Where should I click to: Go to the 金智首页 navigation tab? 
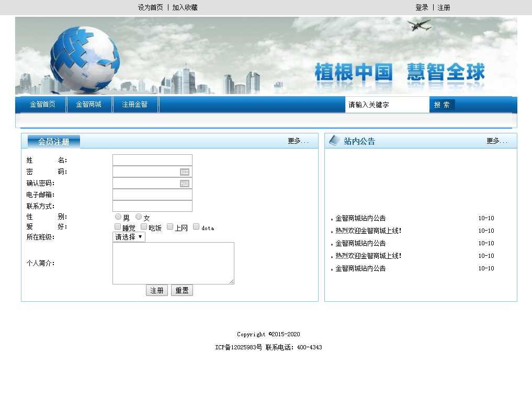pyautogui.click(x=42, y=105)
